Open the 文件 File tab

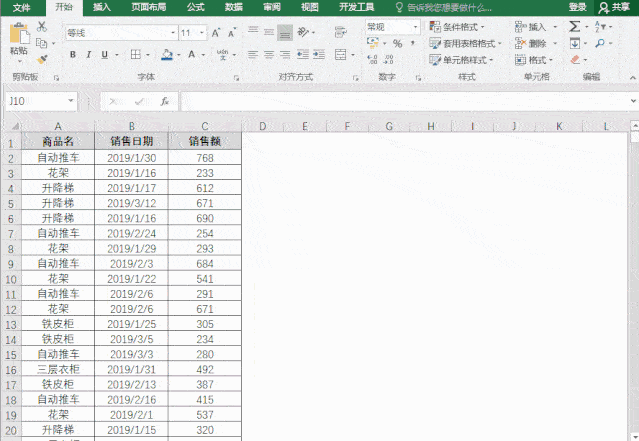[22, 7]
